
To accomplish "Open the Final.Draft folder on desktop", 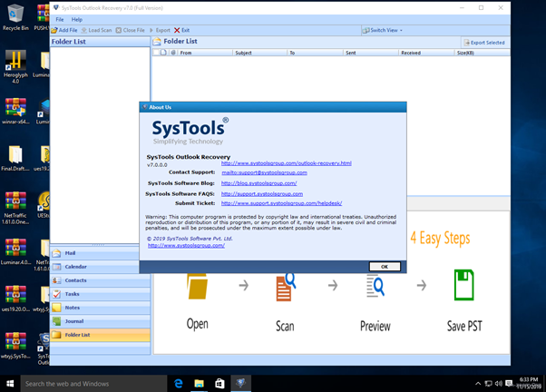I will coord(15,159).
